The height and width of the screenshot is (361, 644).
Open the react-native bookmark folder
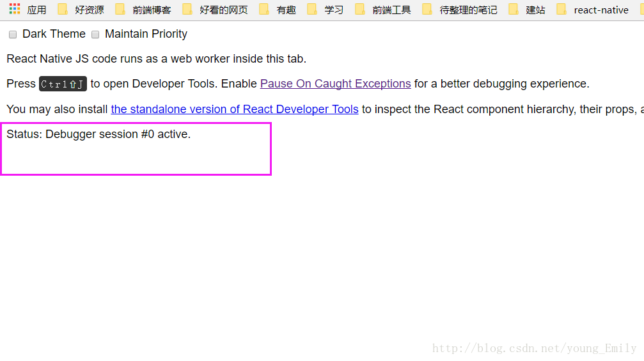(x=592, y=10)
